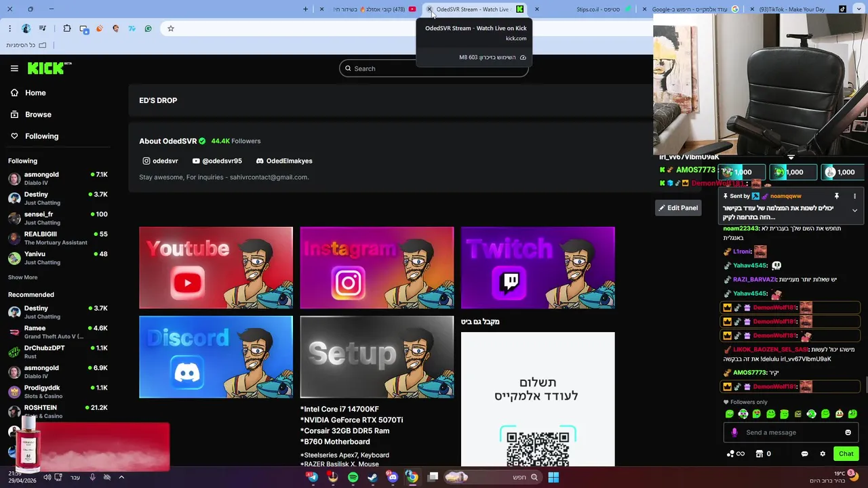
Task: Open Browse in Kick sidebar
Action: 31,115
